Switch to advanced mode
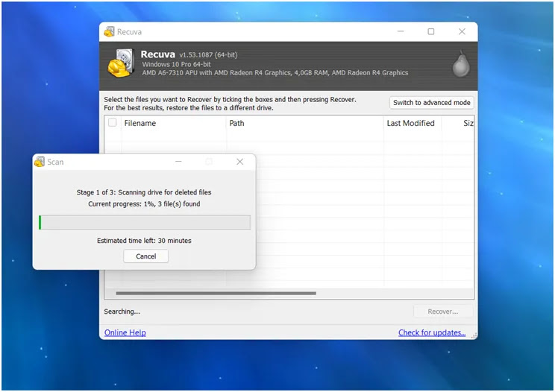This screenshot has width=555, height=392. [x=431, y=103]
